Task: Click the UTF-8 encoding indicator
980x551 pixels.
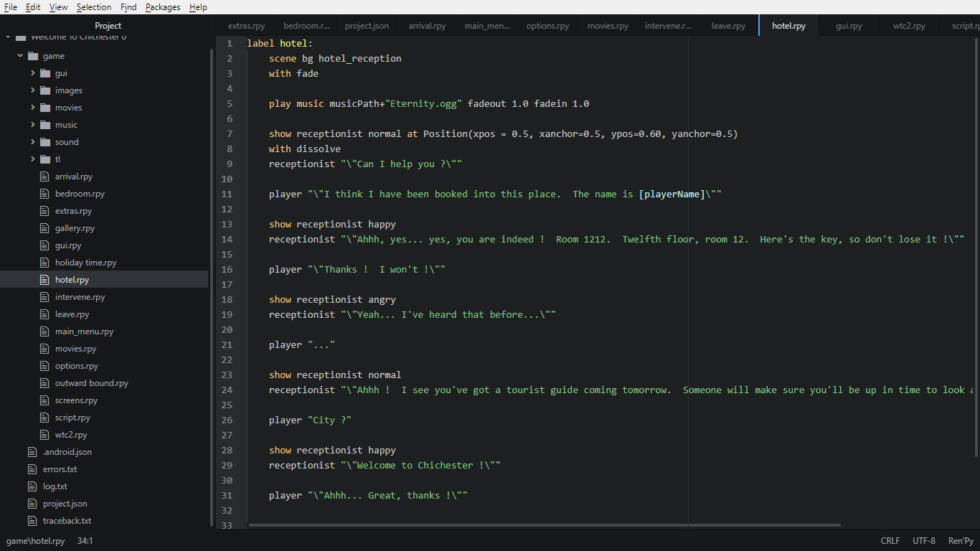Action: 923,540
